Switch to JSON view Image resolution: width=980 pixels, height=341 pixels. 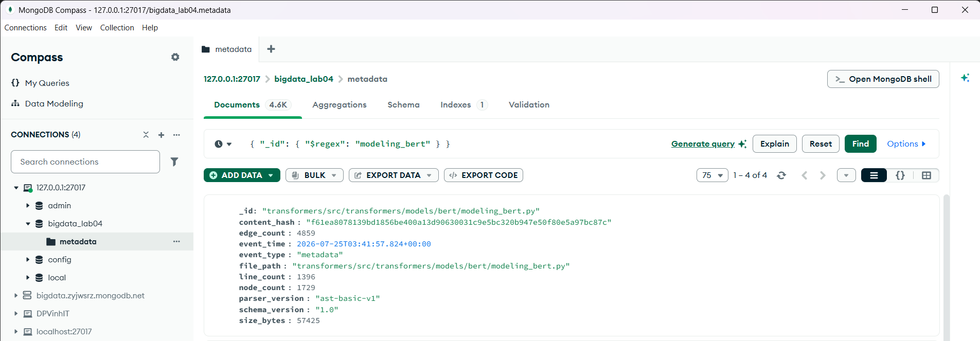(x=900, y=175)
